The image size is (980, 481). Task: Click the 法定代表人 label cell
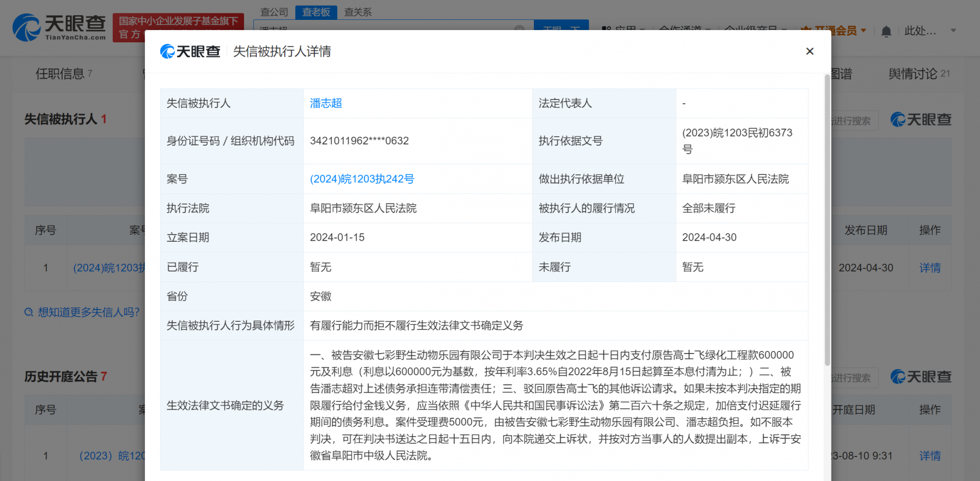click(x=604, y=104)
